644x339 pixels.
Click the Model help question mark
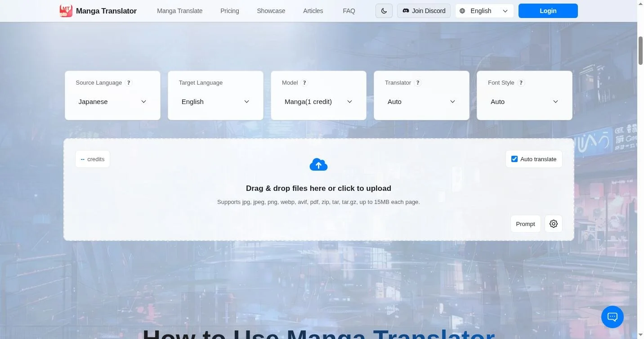tap(304, 83)
